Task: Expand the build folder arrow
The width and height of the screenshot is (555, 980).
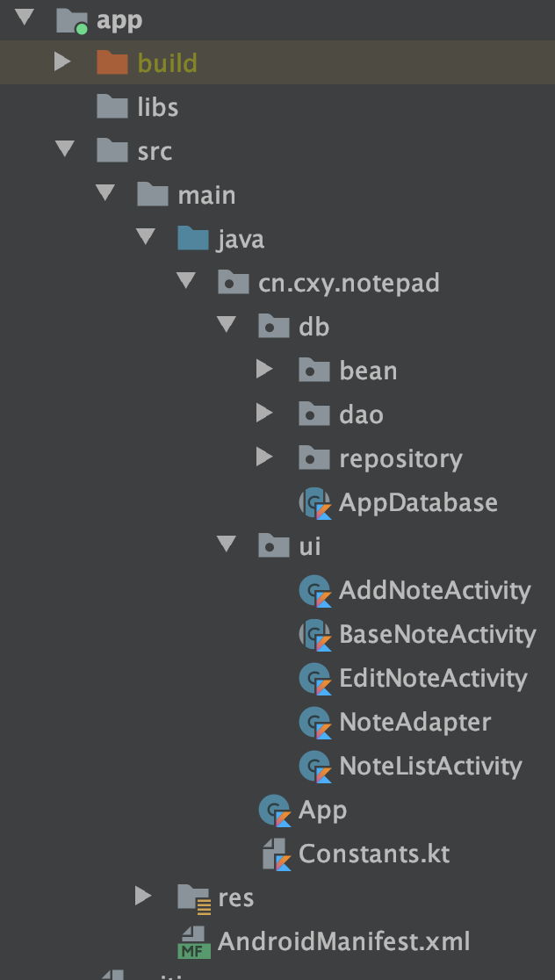Action: [61, 62]
